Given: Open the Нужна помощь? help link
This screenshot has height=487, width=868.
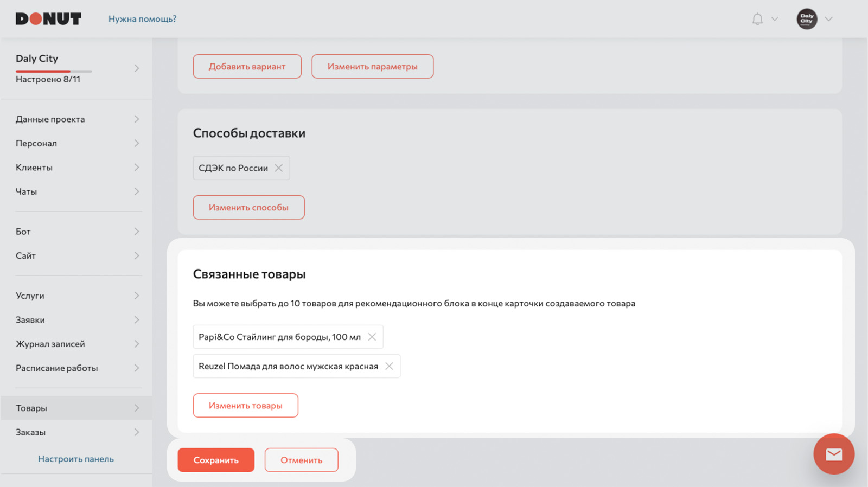Looking at the screenshot, I should click(142, 19).
